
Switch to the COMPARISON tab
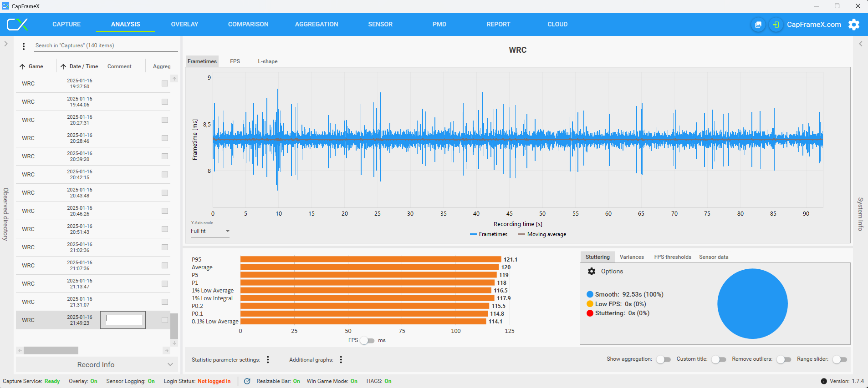[248, 25]
